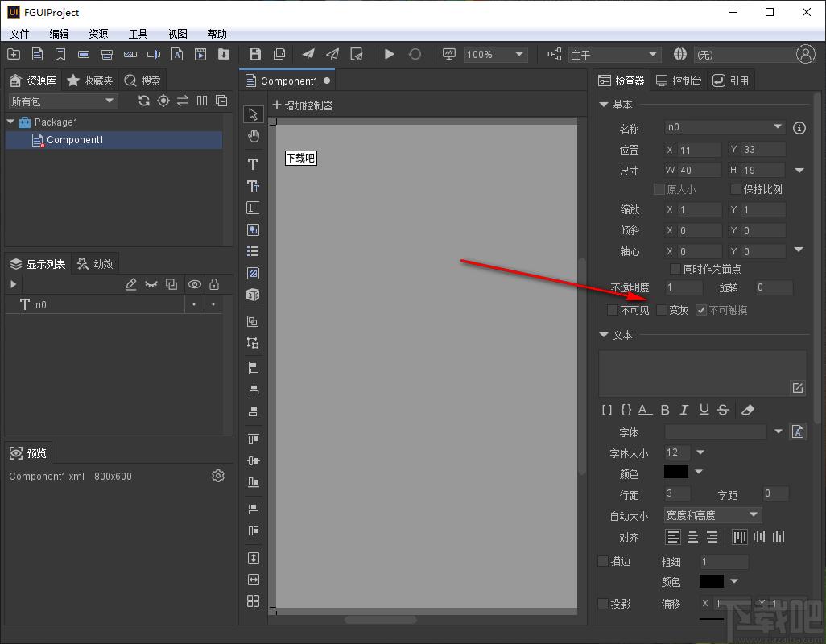This screenshot has width=826, height=644.
Task: Select the text tool
Action: tap(253, 163)
